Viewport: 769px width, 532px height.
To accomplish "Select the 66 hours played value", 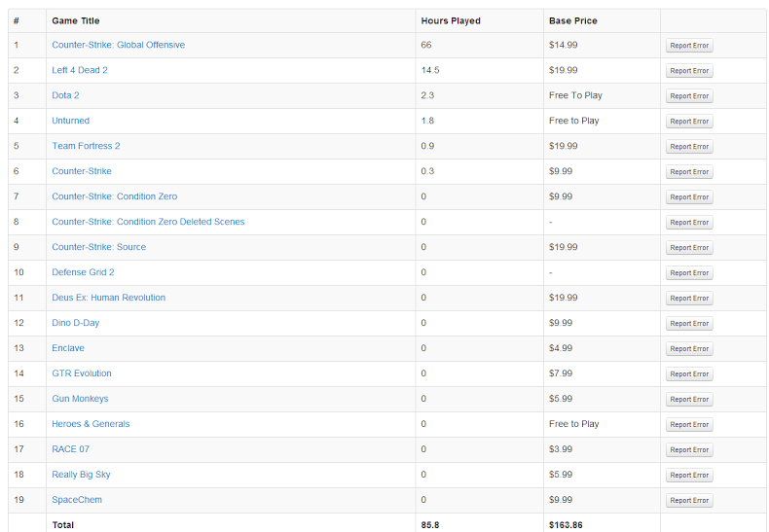I will [426, 45].
